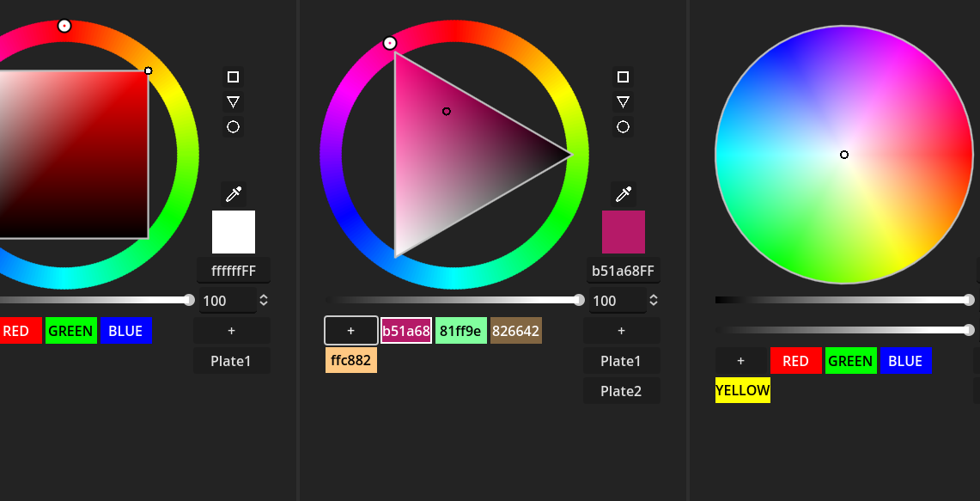Activate eyedropper beside magenta color preview
The height and width of the screenshot is (501, 980).
pos(623,194)
